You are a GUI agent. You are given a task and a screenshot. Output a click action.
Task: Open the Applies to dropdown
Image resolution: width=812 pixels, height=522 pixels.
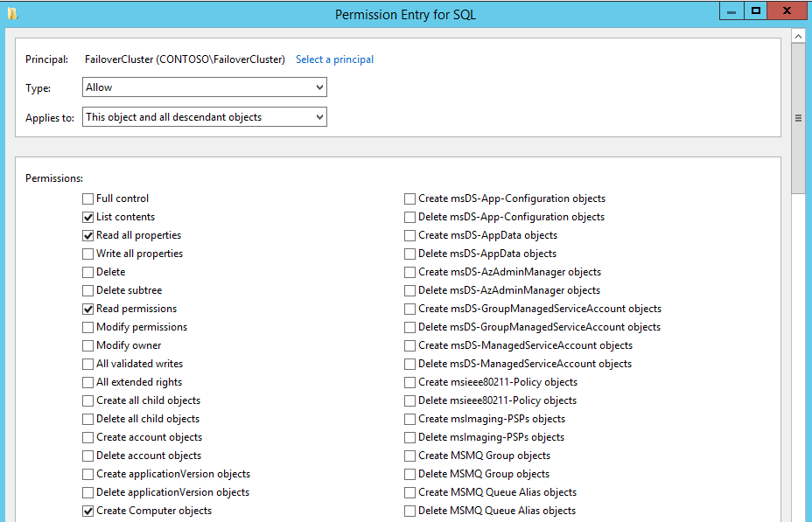point(205,117)
